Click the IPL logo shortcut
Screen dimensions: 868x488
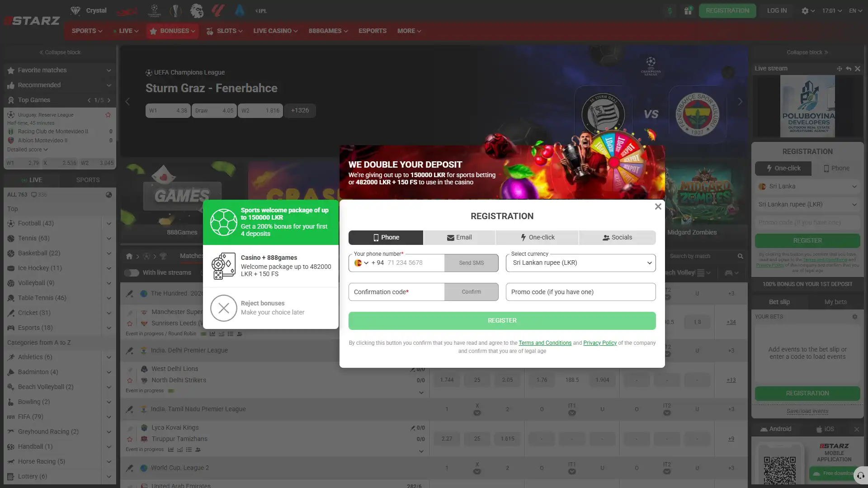(x=261, y=11)
